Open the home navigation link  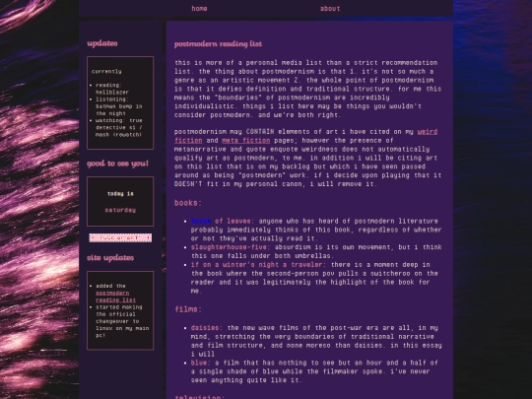tap(199, 9)
